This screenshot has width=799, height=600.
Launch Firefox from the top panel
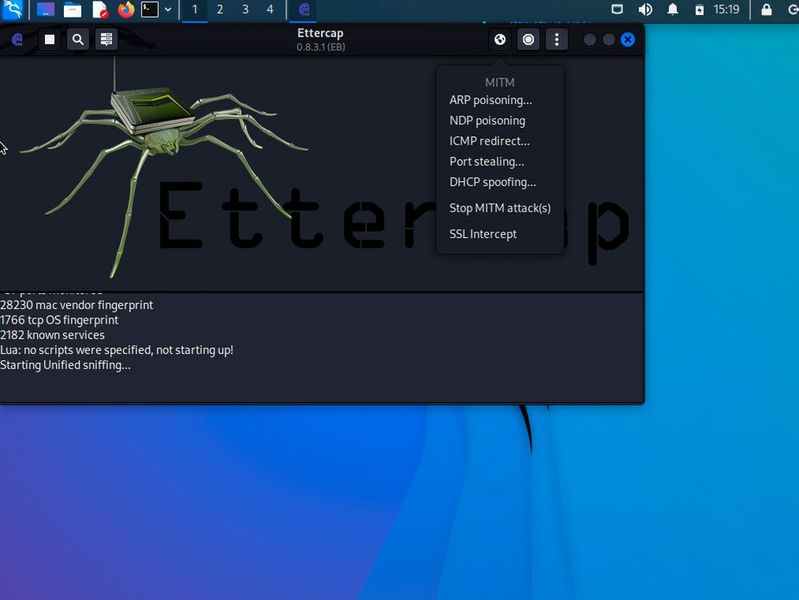pyautogui.click(x=125, y=10)
